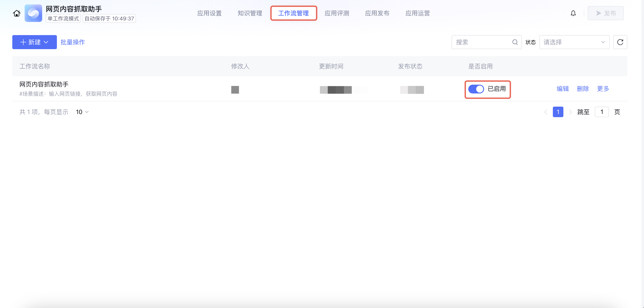Viewport: 644px width, 308px height.
Task: Open the 知识管理 tab
Action: click(250, 13)
